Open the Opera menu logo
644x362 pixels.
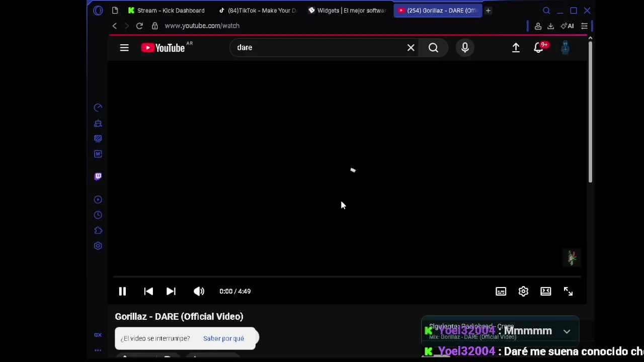(98, 11)
